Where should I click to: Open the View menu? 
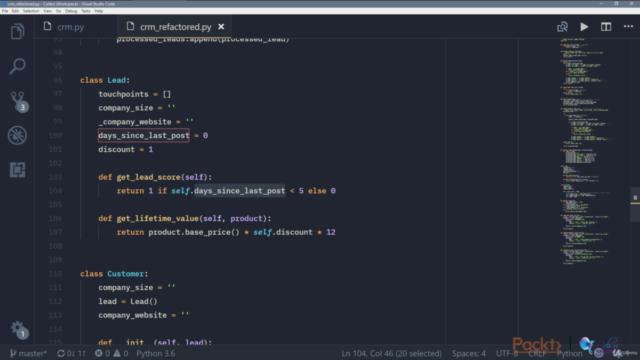click(x=48, y=11)
